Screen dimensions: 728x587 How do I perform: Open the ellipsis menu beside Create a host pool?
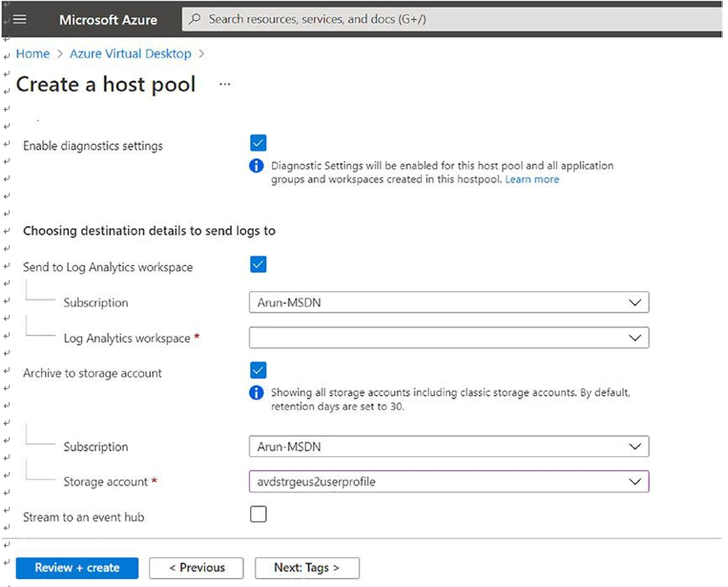pyautogui.click(x=225, y=84)
